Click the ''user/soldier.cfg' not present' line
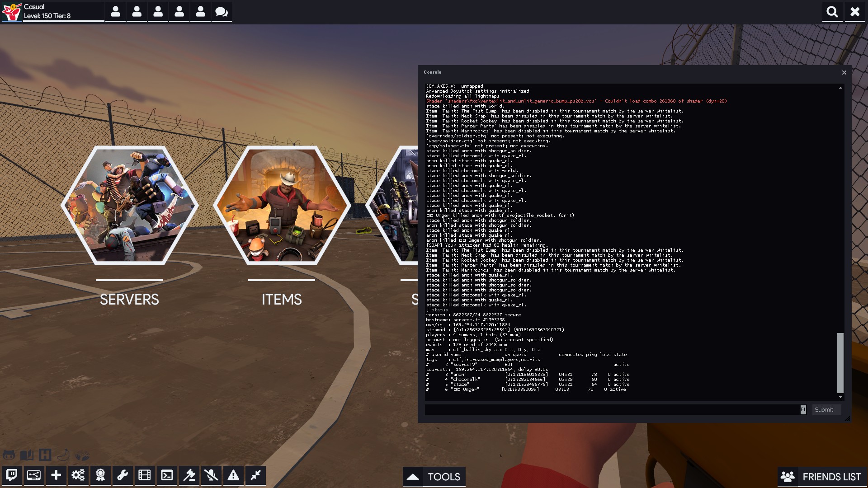The width and height of the screenshot is (868, 488). [x=488, y=141]
